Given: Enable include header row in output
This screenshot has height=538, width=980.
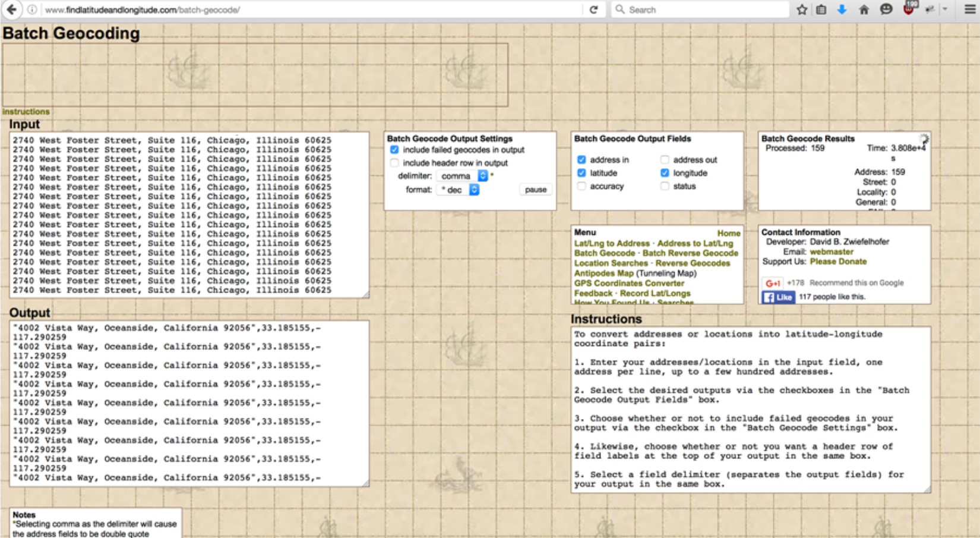Looking at the screenshot, I should 394,163.
